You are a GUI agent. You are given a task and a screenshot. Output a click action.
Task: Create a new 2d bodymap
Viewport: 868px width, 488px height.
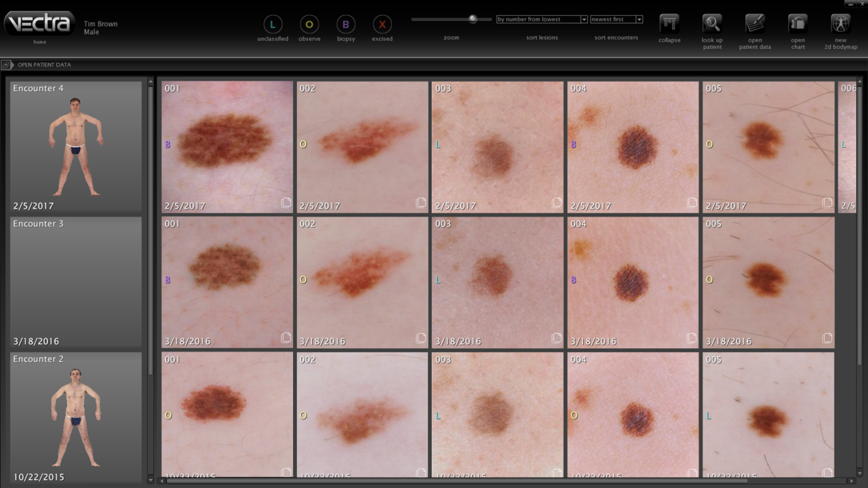[x=840, y=24]
